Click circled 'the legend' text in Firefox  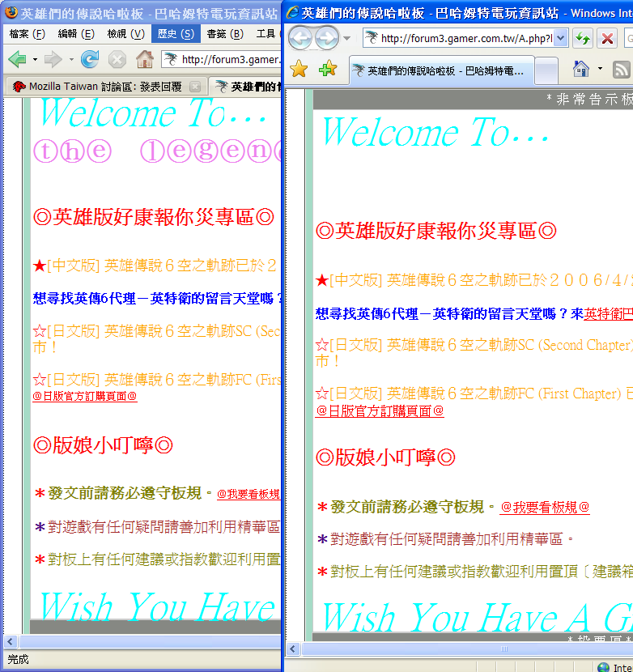coord(157,151)
